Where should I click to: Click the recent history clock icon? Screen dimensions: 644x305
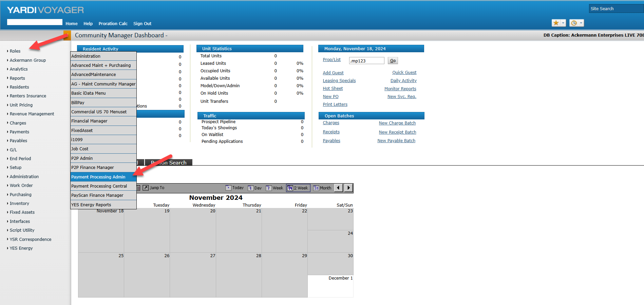pyautogui.click(x=574, y=23)
